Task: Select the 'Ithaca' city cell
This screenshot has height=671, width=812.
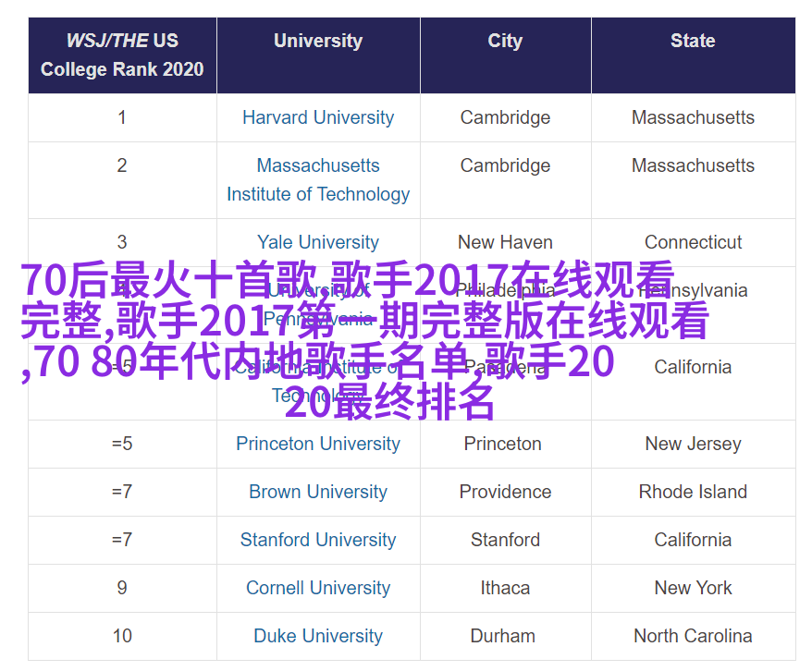Action: (505, 588)
